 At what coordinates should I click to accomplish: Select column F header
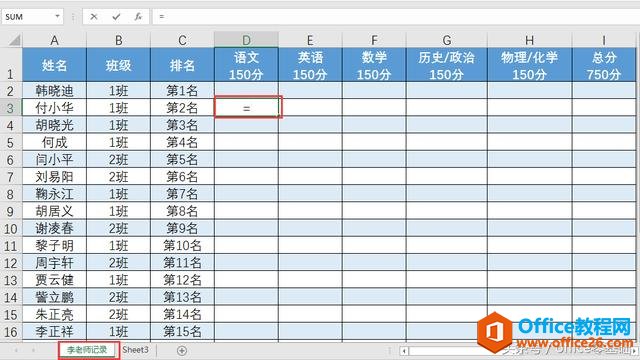point(374,40)
